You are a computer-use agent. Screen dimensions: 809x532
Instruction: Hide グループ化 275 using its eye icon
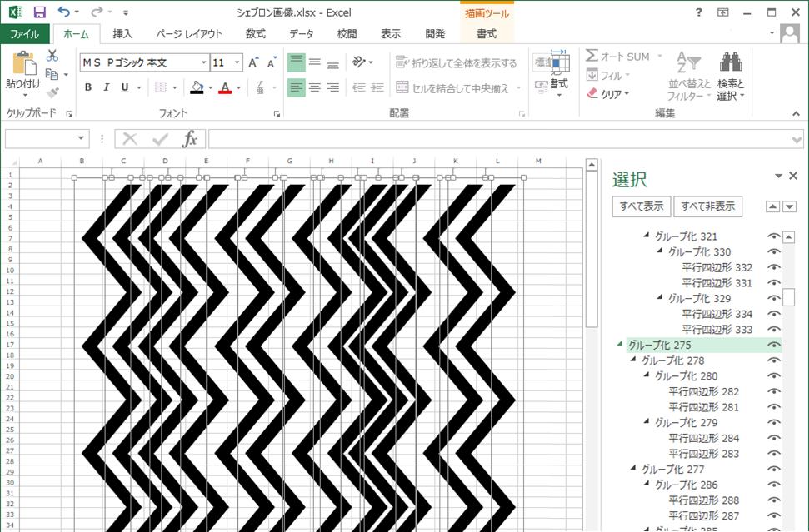[773, 345]
